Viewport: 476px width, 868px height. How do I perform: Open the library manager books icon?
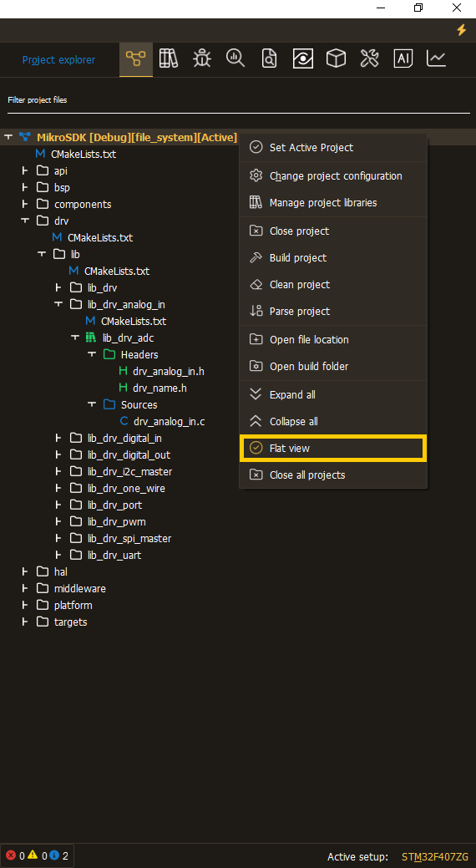click(169, 58)
